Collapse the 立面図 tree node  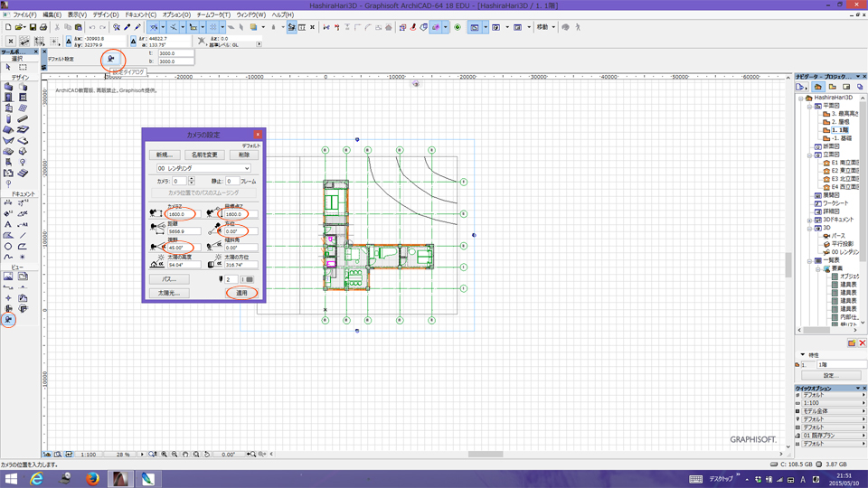tap(809, 155)
